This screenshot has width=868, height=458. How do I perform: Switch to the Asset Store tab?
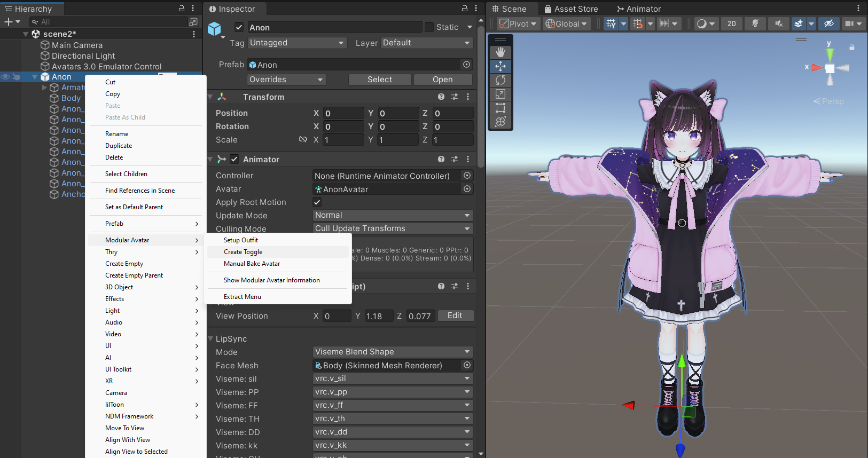tap(571, 9)
